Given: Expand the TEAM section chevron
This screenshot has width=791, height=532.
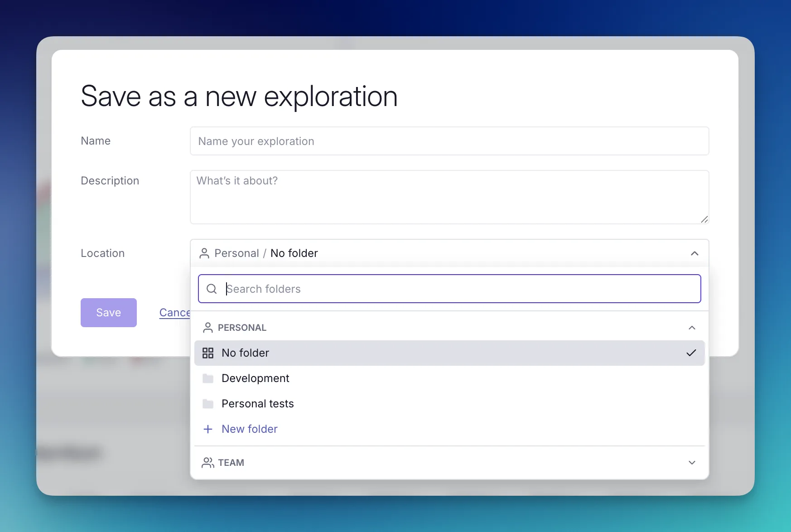Looking at the screenshot, I should click(x=692, y=463).
